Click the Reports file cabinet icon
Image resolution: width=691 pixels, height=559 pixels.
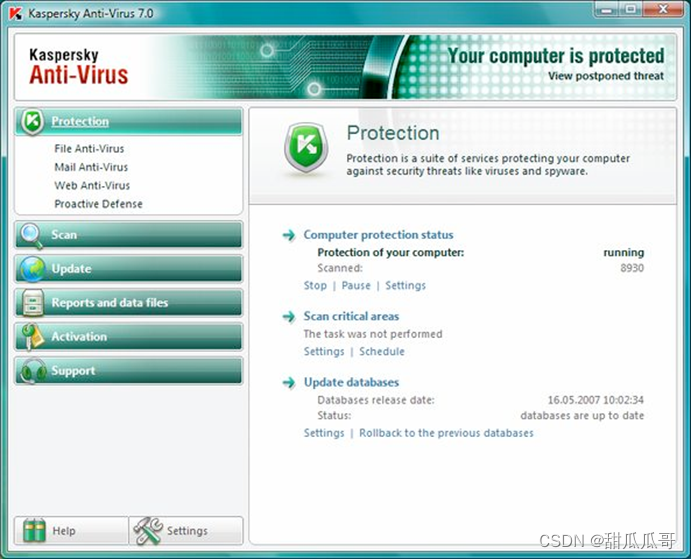pyautogui.click(x=33, y=302)
